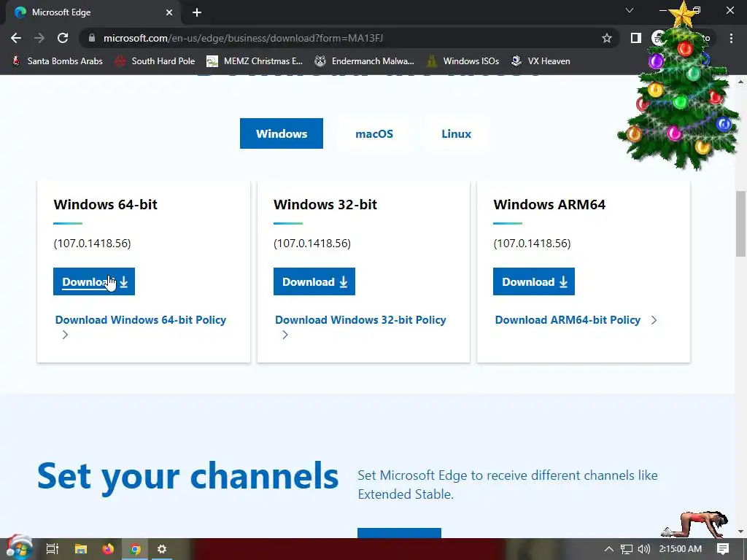
Task: Open a new tab with the plus button
Action: pos(197,12)
